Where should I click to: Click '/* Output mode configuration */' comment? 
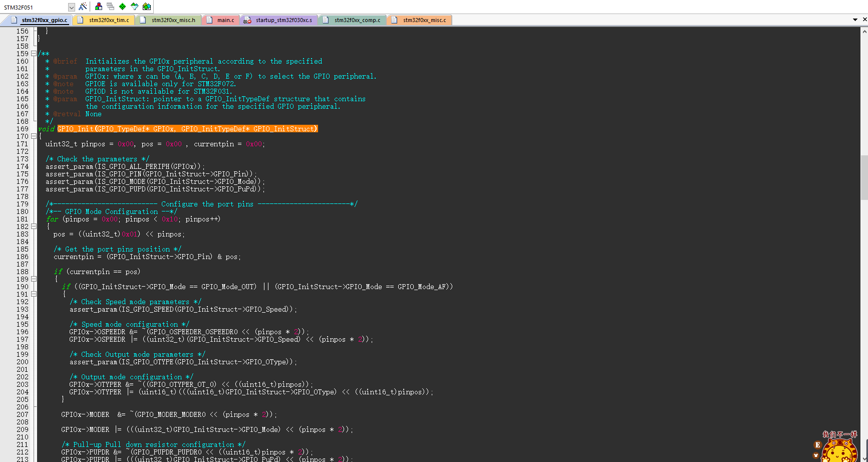[x=131, y=377]
